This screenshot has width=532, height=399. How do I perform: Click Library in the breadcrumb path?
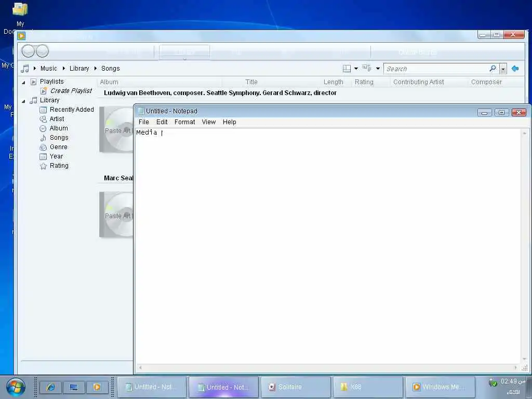pyautogui.click(x=79, y=68)
